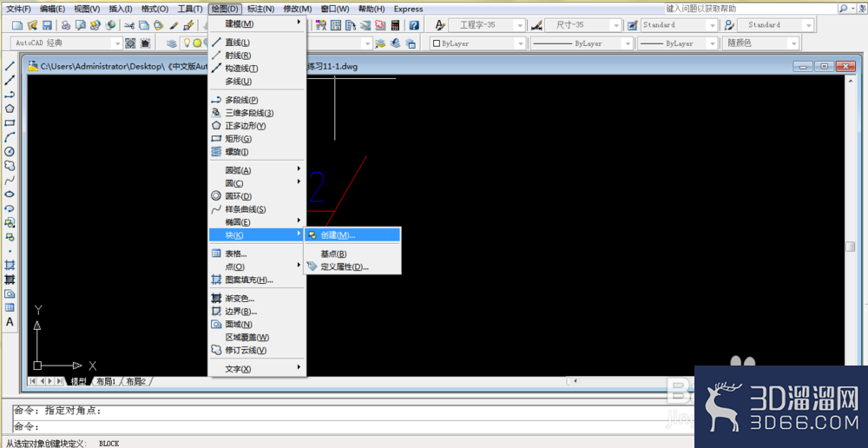Select the Spline tool in left toolbar
Image resolution: width=868 pixels, height=448 pixels.
(x=10, y=180)
